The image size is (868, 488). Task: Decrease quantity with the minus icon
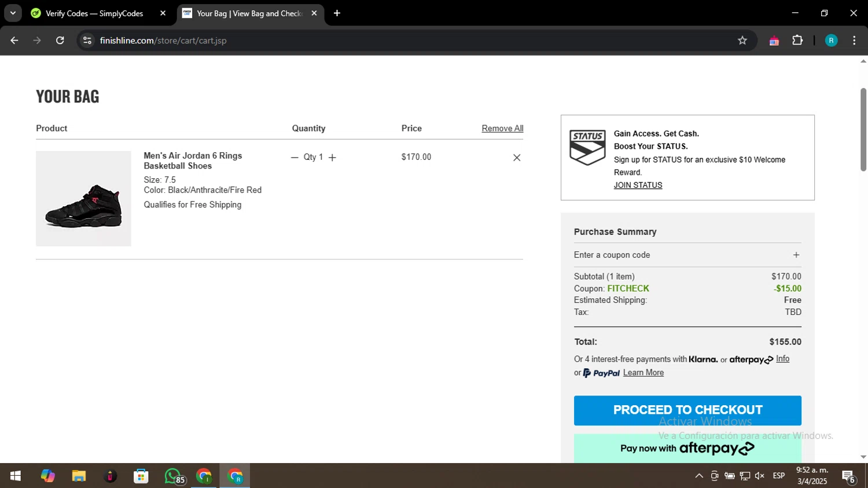click(x=295, y=157)
